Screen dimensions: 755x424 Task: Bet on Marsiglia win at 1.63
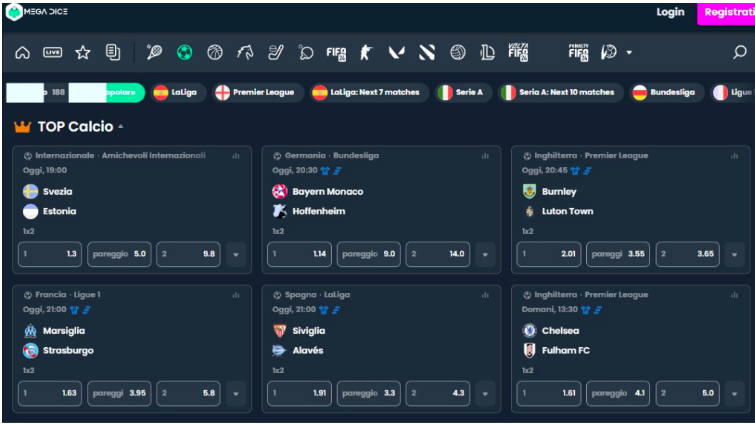(50, 393)
